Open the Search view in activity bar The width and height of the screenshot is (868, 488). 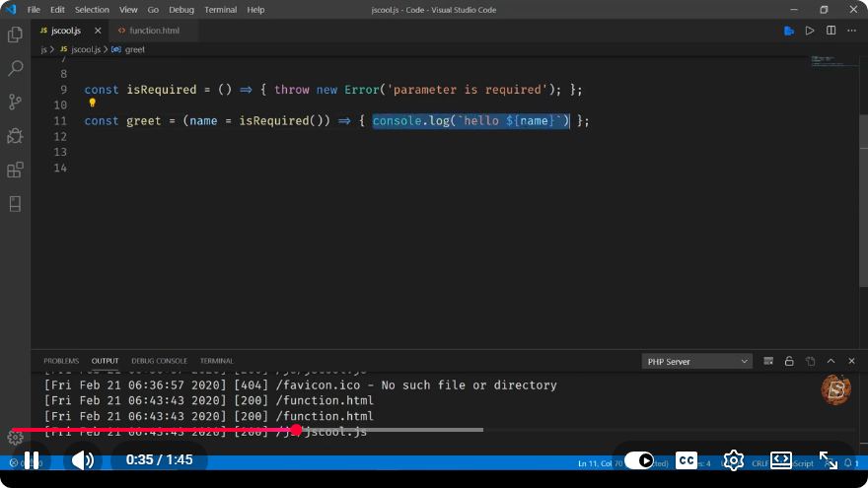15,68
